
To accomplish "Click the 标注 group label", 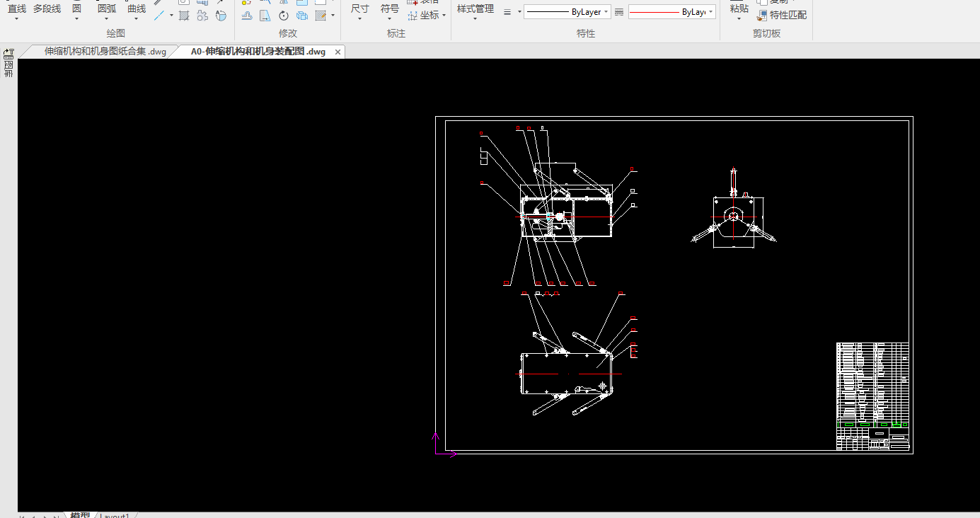I will tap(396, 33).
